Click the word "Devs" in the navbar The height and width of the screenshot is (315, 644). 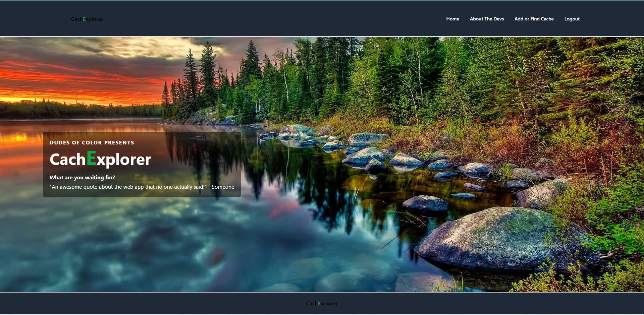(498, 19)
